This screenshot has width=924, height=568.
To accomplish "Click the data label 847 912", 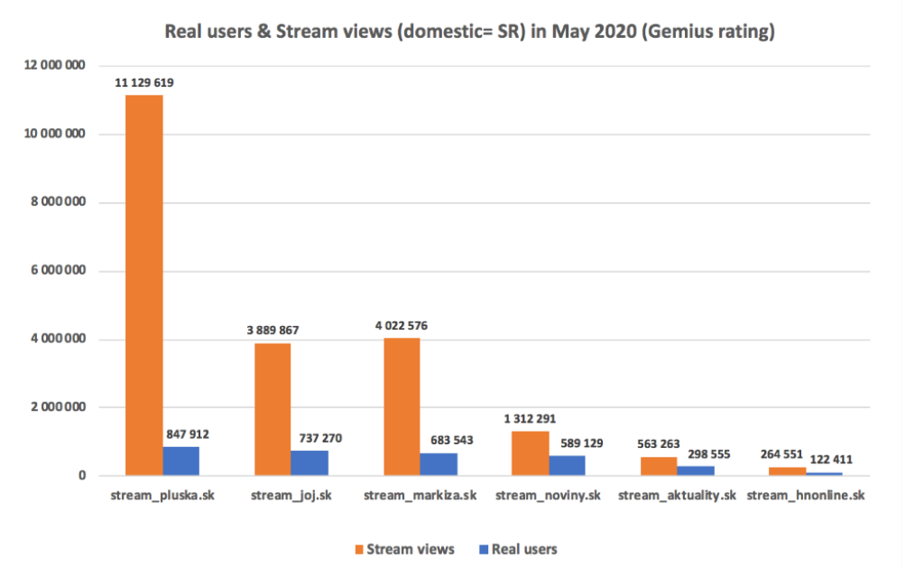I will (188, 434).
